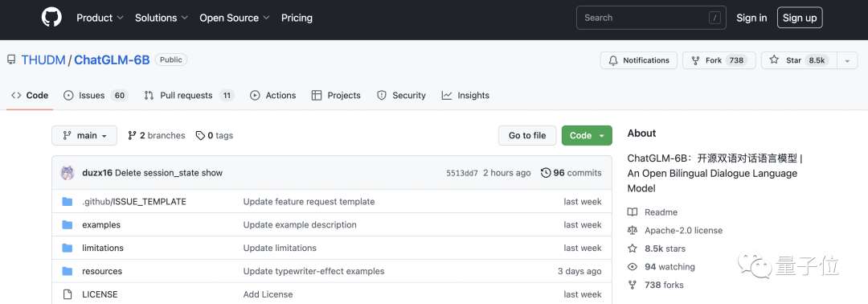Click the examples folder icon
This screenshot has width=868, height=304.
(x=68, y=225)
